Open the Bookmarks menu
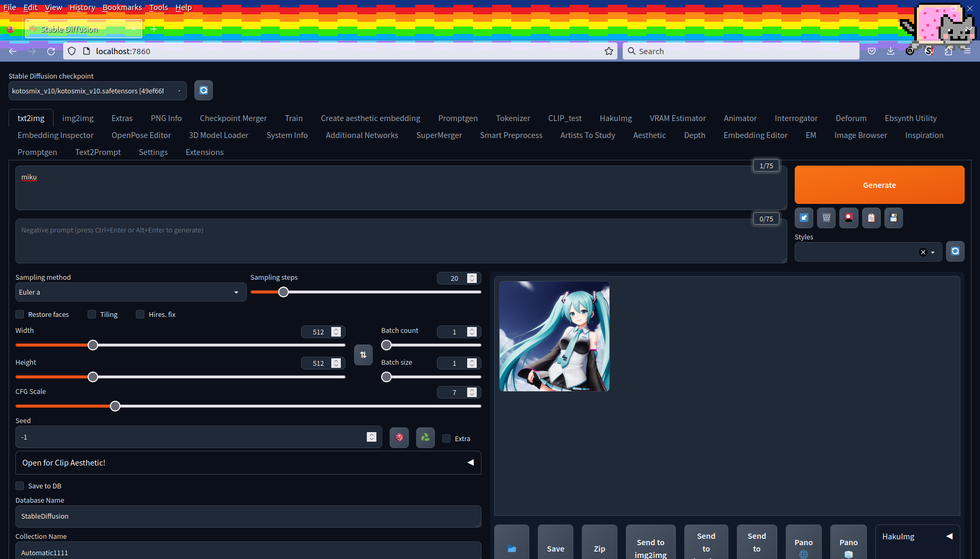Image resolution: width=980 pixels, height=559 pixels. [x=122, y=7]
